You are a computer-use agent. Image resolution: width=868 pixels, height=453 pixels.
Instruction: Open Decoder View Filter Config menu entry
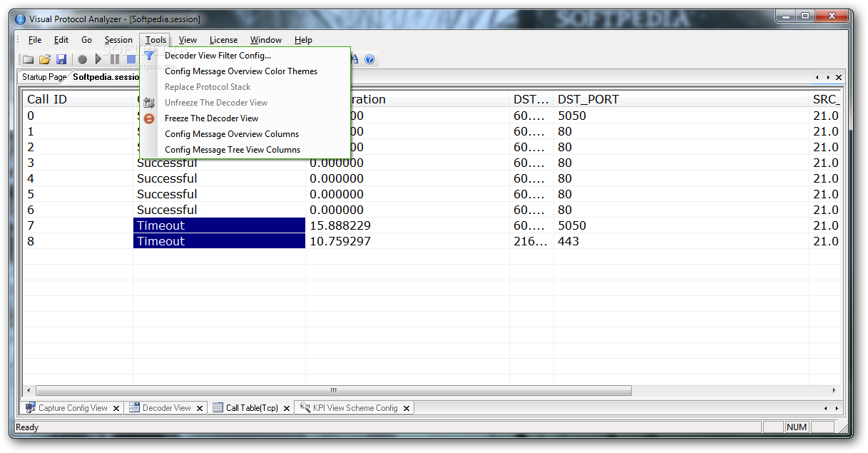tap(244, 56)
